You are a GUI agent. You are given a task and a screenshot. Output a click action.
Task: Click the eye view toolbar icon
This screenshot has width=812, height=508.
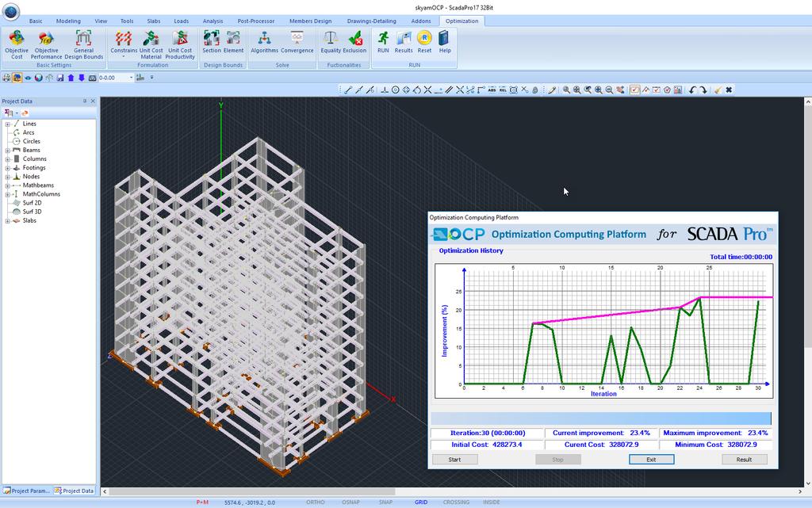click(28, 78)
